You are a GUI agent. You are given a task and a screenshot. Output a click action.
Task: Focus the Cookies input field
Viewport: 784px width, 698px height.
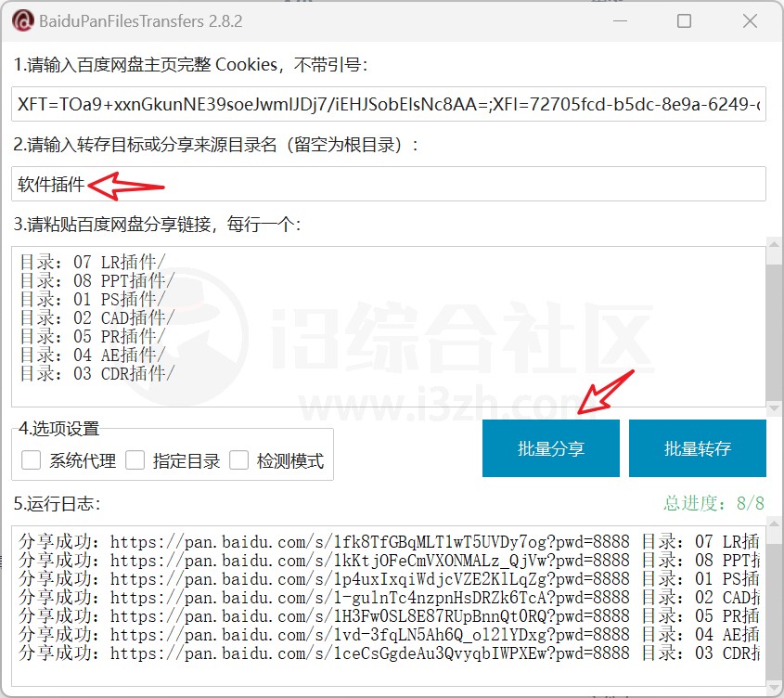click(389, 106)
